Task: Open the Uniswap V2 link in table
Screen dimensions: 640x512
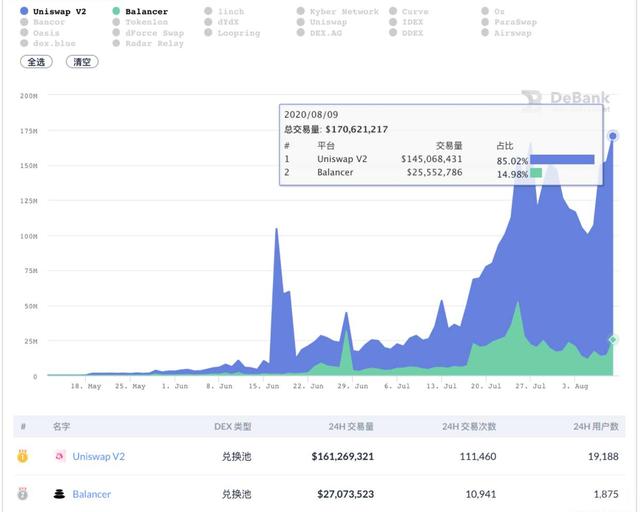Action: point(99,456)
